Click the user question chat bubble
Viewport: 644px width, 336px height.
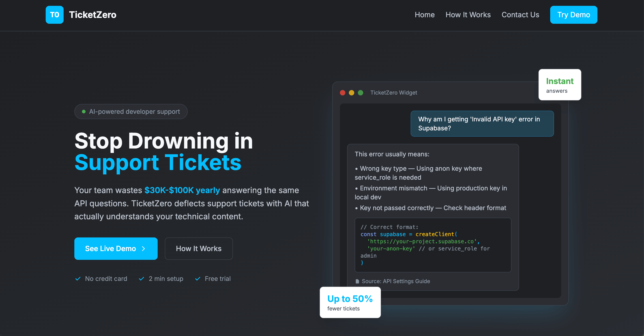(482, 124)
